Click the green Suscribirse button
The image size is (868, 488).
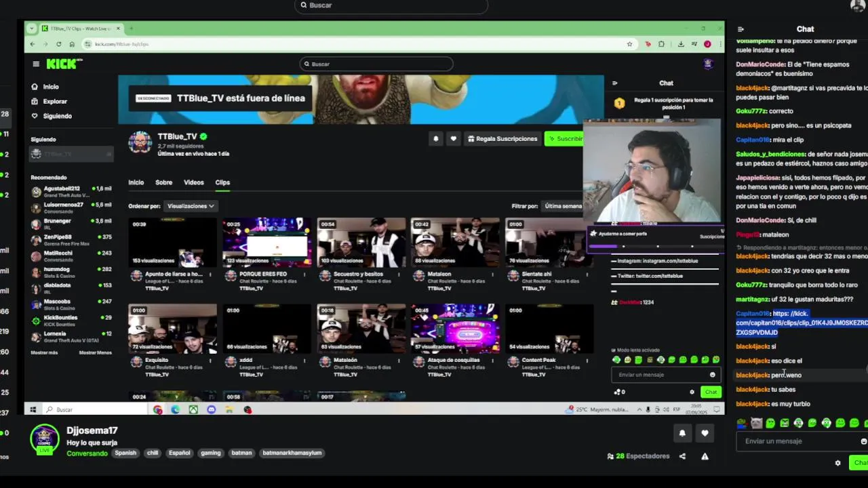[565, 138]
